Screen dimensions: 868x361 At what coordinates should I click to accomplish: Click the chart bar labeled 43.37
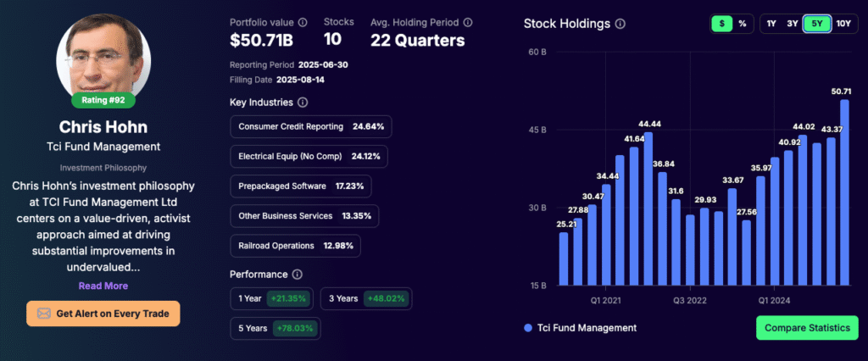(x=831, y=212)
